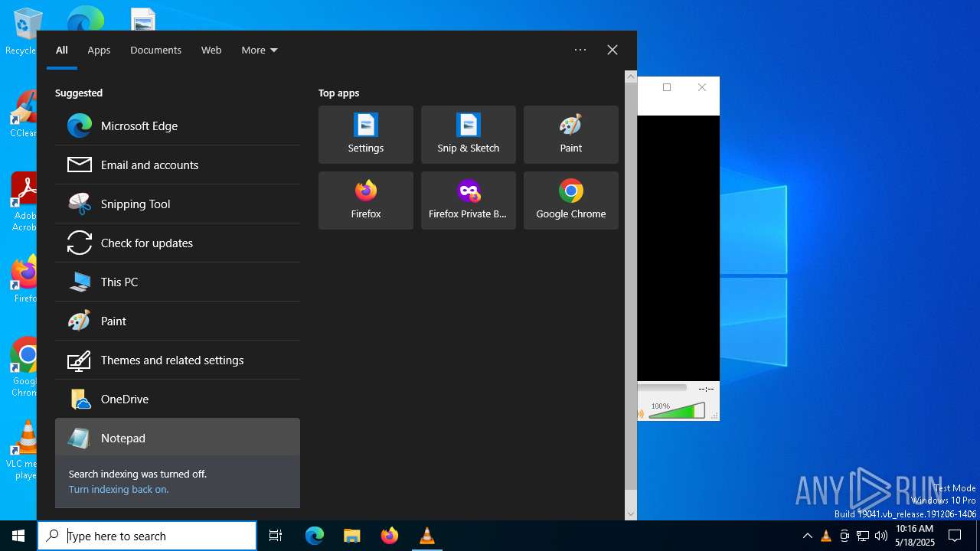Maximize the VLC window
Screen dimensions: 980x551
coord(667,87)
